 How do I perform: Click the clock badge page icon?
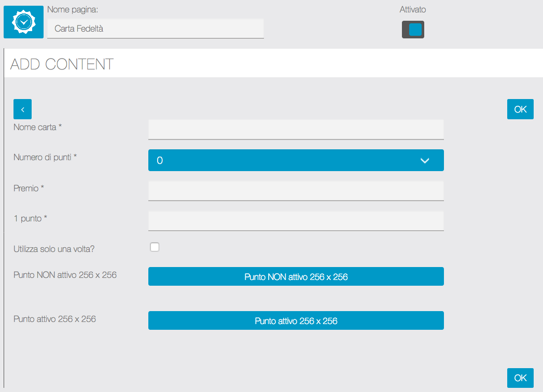point(23,22)
